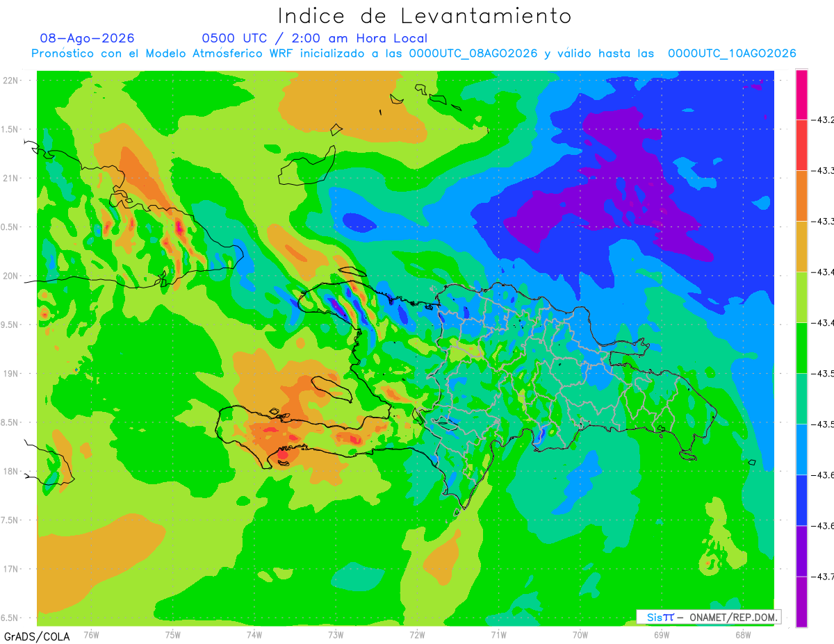The image size is (834, 644).
Task: Click the 'GrADS/COLA' credit text
Action: coord(36,636)
